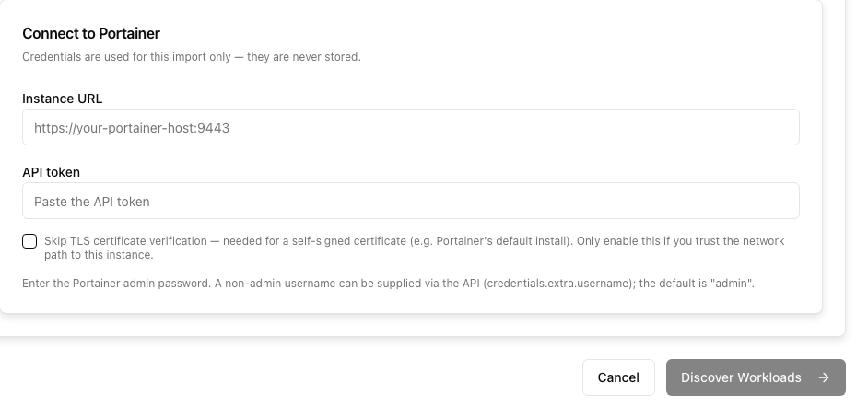The image size is (868, 418).
Task: Click the "Discover Workloads" button text
Action: (x=741, y=377)
